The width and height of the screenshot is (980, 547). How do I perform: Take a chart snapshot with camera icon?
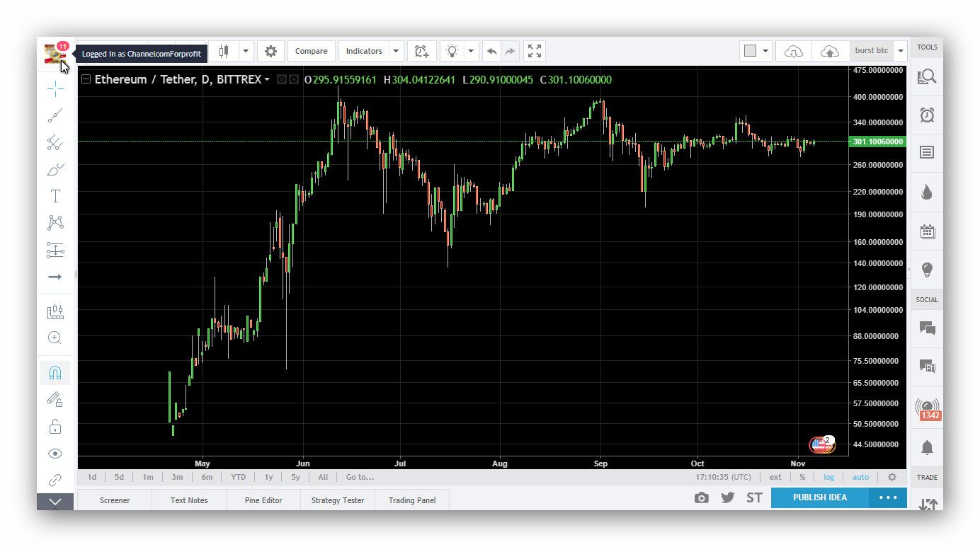(701, 497)
